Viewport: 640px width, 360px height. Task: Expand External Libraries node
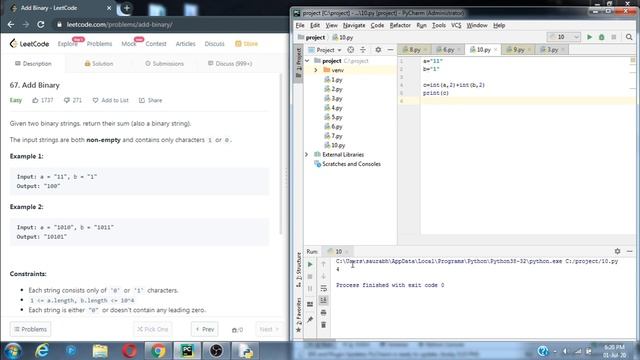pyautogui.click(x=307, y=155)
